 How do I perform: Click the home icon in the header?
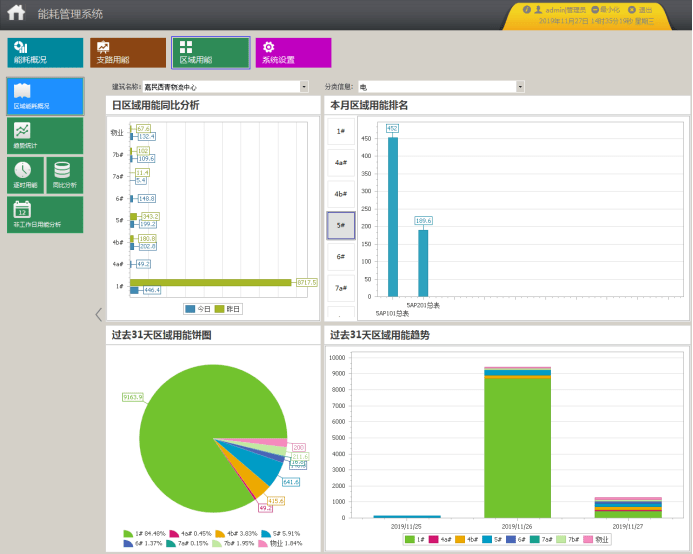[16, 12]
